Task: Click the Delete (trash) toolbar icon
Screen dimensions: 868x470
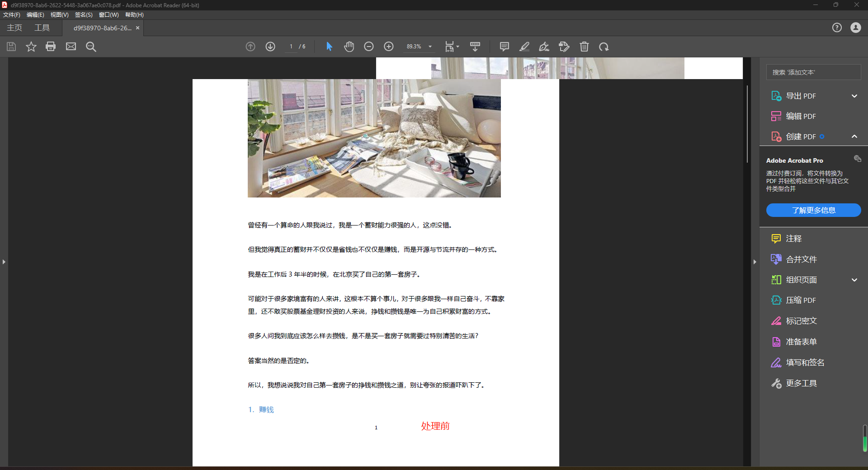Action: point(584,47)
